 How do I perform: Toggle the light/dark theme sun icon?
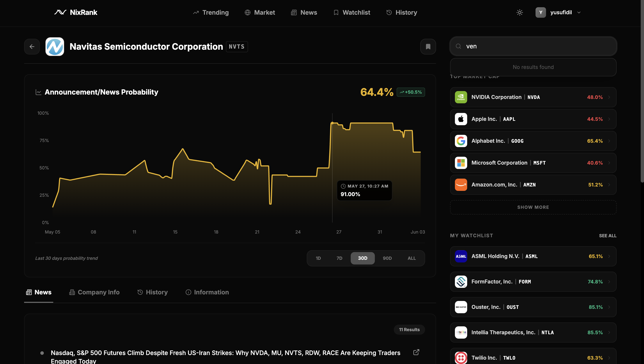(x=520, y=12)
